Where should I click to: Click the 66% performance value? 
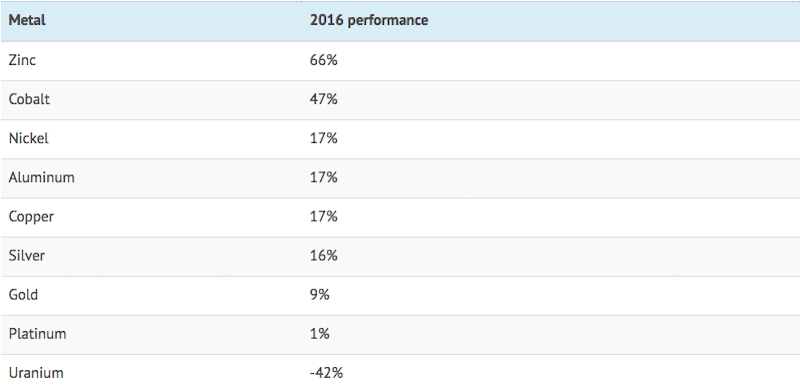pos(323,60)
